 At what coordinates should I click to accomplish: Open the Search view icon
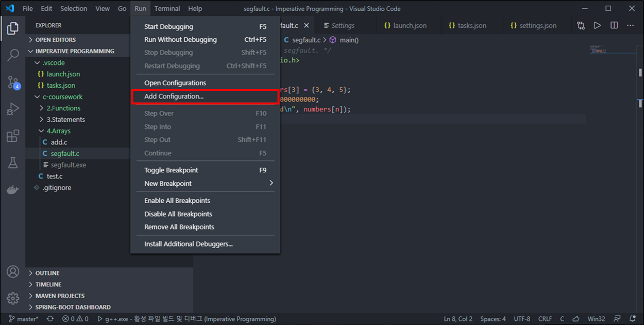pos(13,55)
